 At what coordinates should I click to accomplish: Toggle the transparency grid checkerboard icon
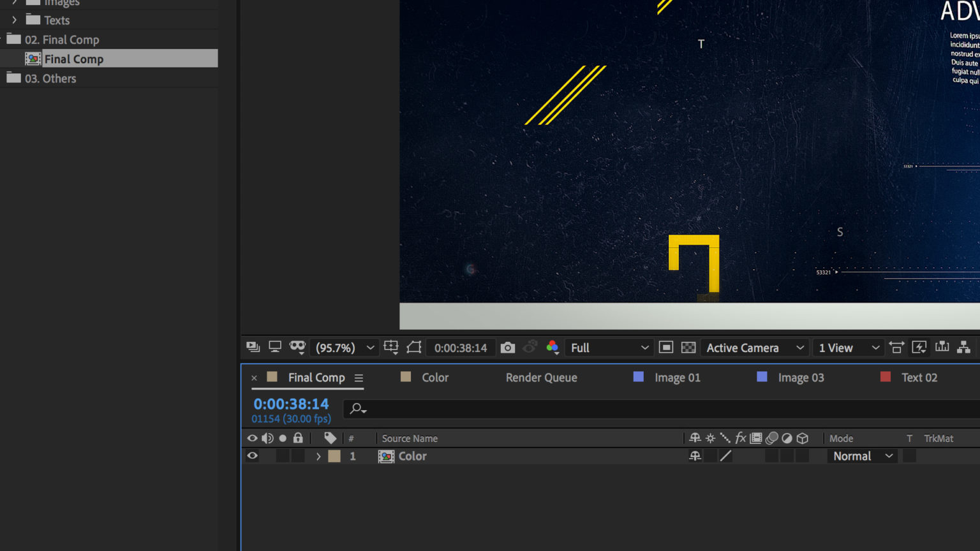[x=688, y=348]
